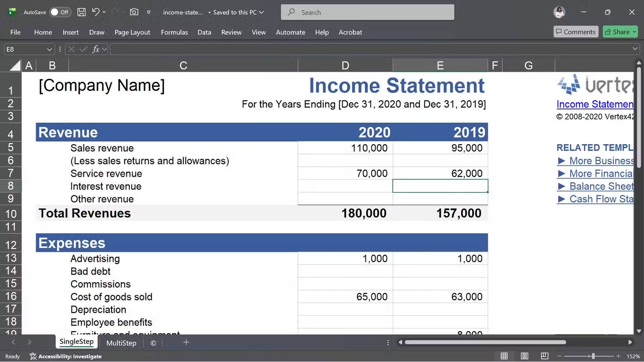Click the Save icon in quick access toolbar

point(81,12)
